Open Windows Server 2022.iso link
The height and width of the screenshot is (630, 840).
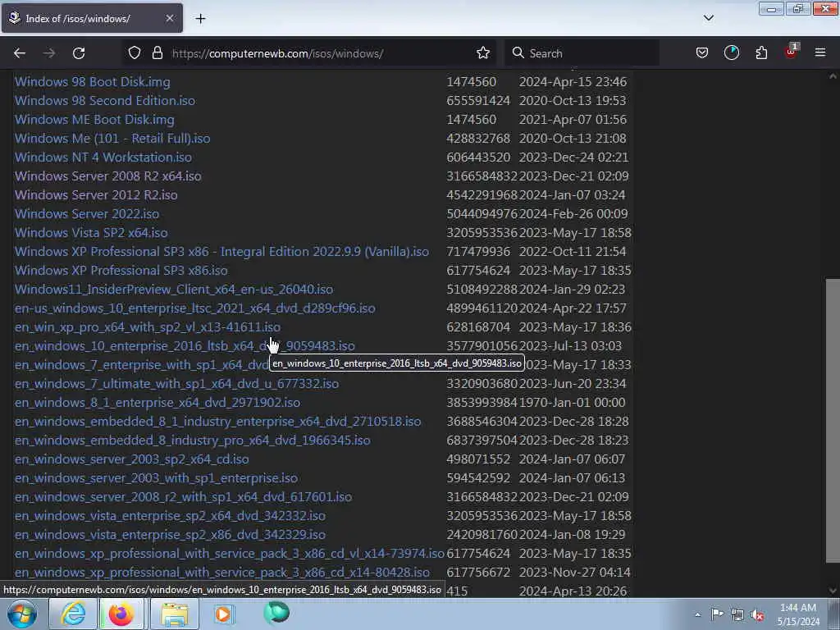coord(87,214)
